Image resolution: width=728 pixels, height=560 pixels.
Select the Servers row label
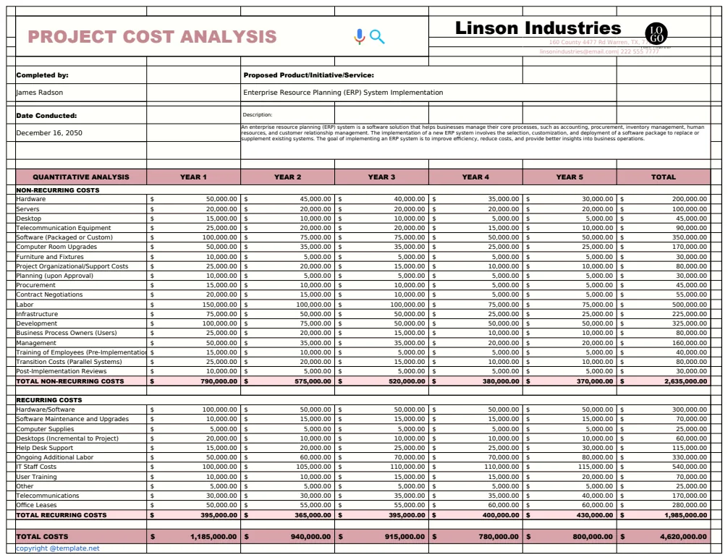tap(27, 209)
